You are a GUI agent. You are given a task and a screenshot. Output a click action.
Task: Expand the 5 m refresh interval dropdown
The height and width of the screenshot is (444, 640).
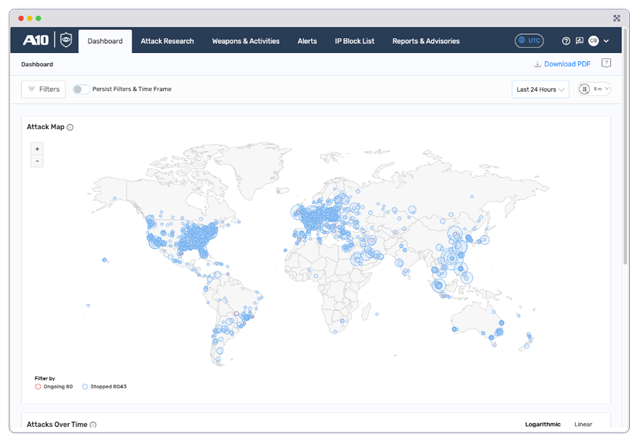tap(601, 89)
